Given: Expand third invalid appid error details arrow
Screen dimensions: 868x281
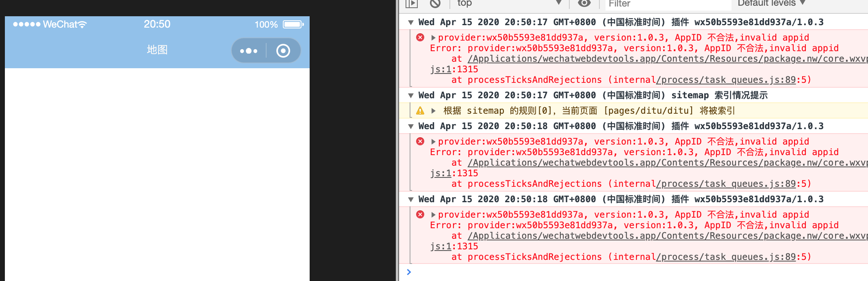Looking at the screenshot, I should tap(433, 215).
